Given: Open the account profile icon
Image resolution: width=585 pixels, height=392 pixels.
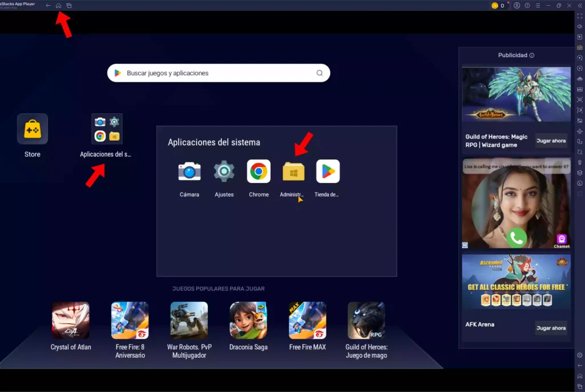Looking at the screenshot, I should [516, 6].
